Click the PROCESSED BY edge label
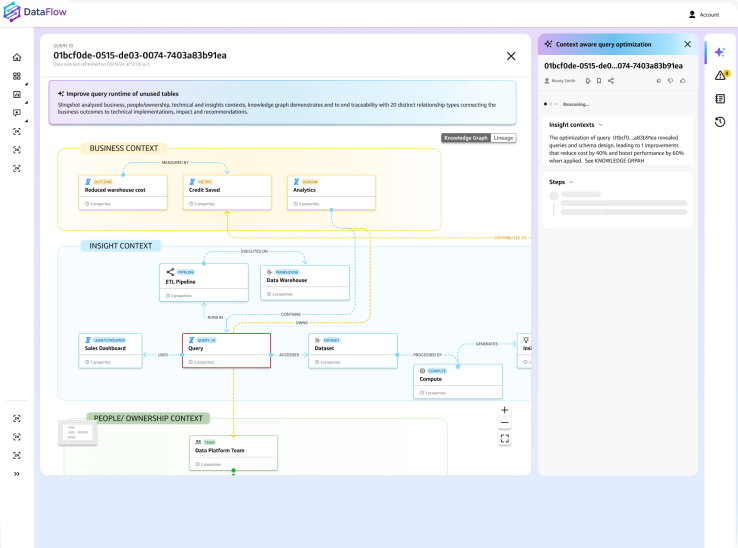 427,355
